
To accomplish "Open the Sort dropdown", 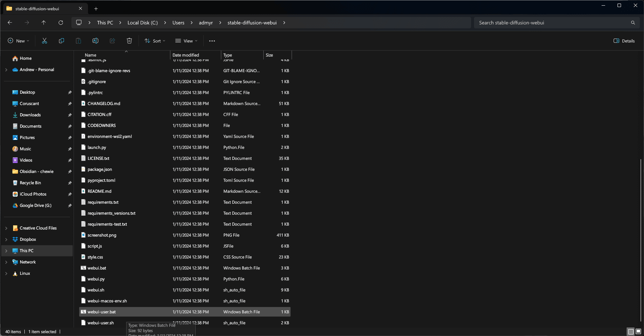I will click(x=155, y=41).
